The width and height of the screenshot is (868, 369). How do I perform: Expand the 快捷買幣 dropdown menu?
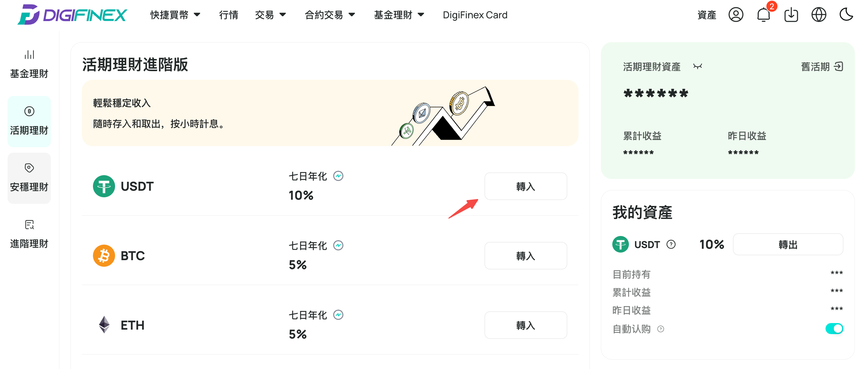175,15
